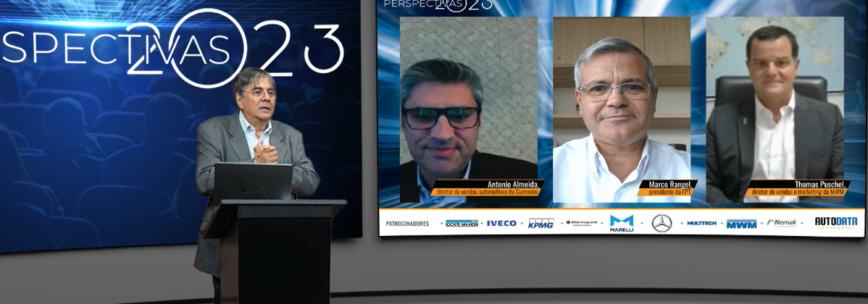Image resolution: width=868 pixels, height=304 pixels.
Task: Click the KPMG sponsor logo
Action: click(541, 224)
